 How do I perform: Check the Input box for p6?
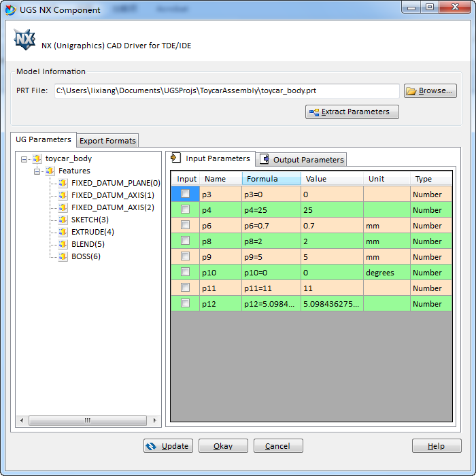[185, 225]
